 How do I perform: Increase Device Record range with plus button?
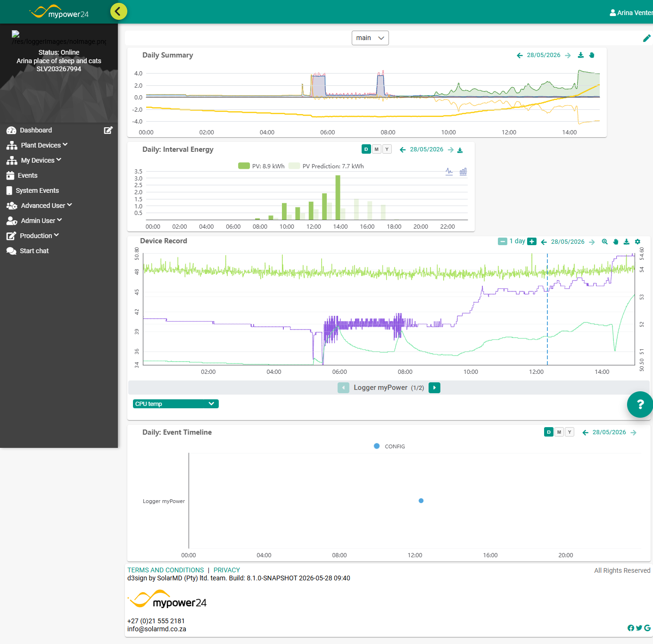click(532, 241)
